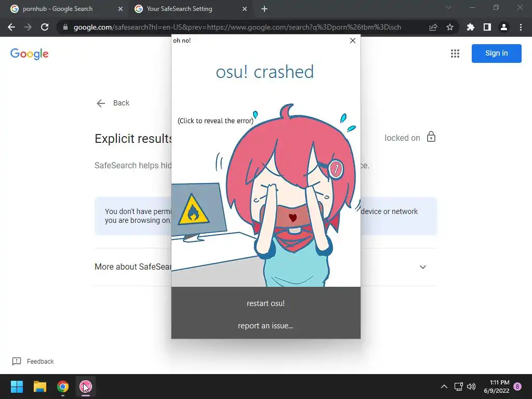Toggle Chrome side panel icon
532x399 pixels.
point(487,27)
